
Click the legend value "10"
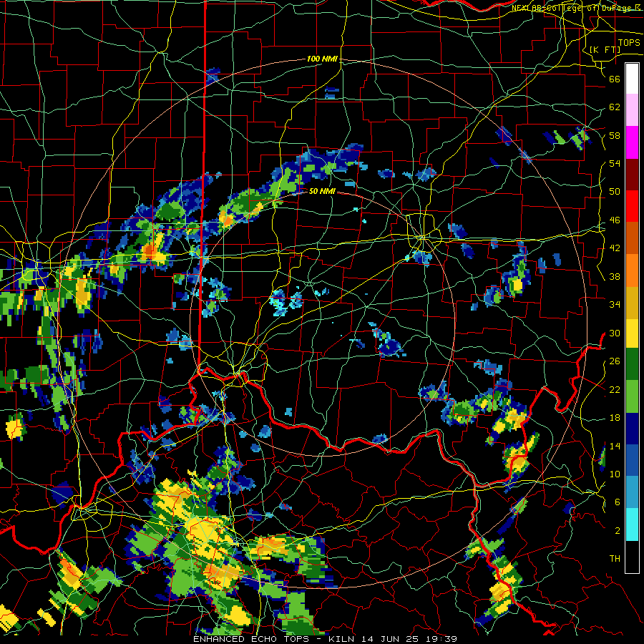(615, 474)
